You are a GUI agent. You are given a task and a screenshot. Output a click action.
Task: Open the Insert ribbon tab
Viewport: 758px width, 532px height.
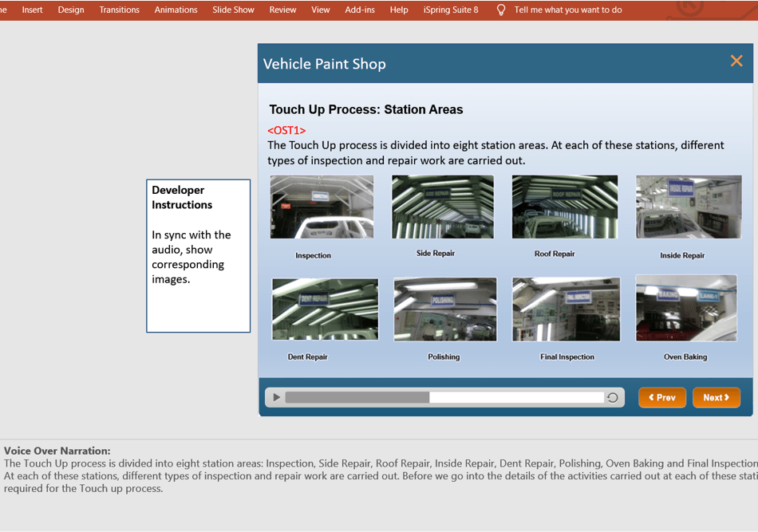click(x=33, y=10)
